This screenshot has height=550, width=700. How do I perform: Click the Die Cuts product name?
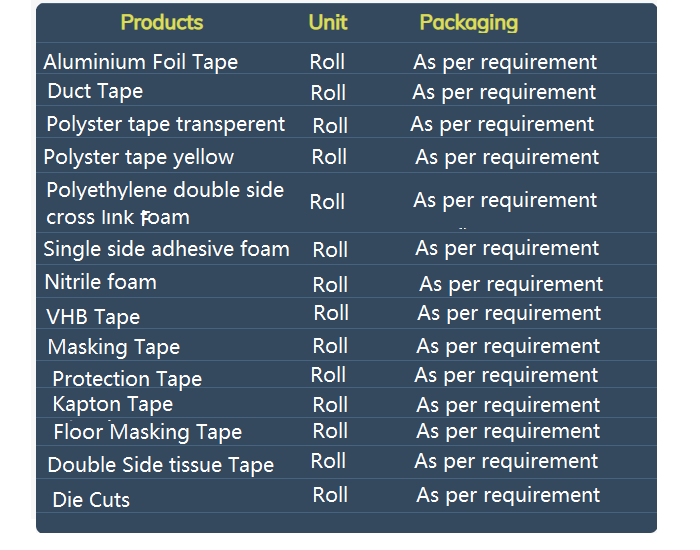91,500
